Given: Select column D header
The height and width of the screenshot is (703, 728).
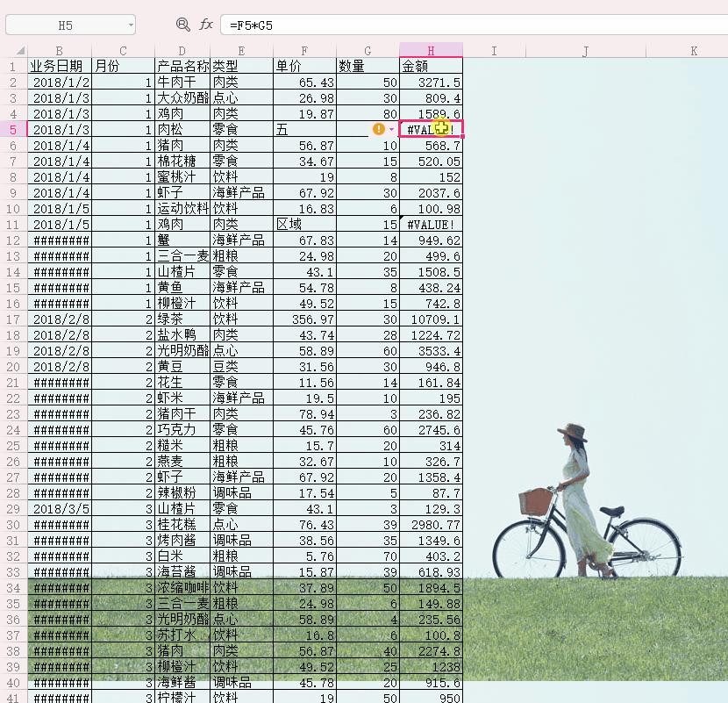Looking at the screenshot, I should click(x=182, y=51).
